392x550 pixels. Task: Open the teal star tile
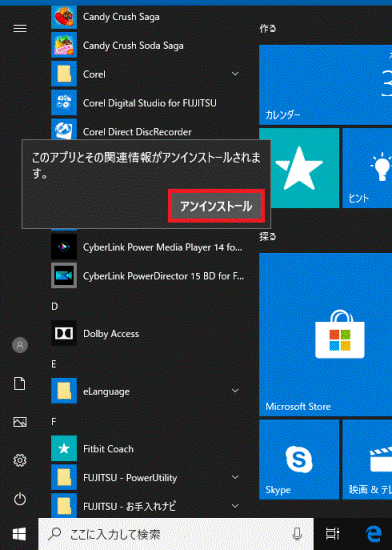click(304, 168)
